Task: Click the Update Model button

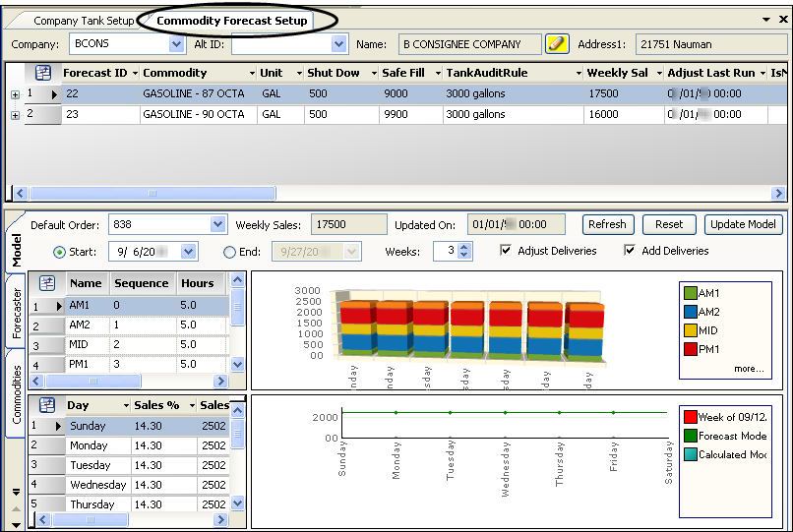Action: (743, 224)
